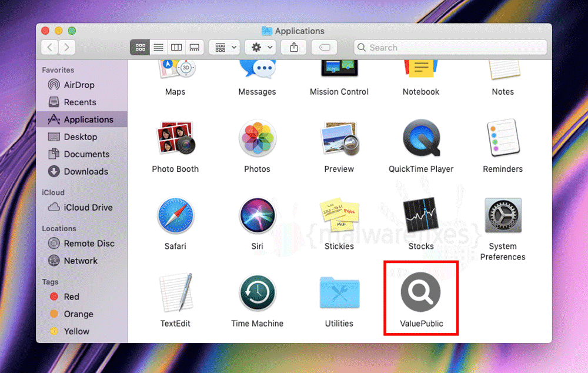
Task: Click the green zoom window button
Action: pyautogui.click(x=72, y=31)
